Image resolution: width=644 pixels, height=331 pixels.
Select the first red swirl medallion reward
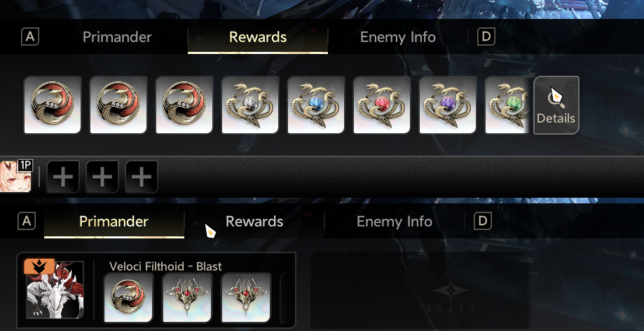click(x=53, y=105)
